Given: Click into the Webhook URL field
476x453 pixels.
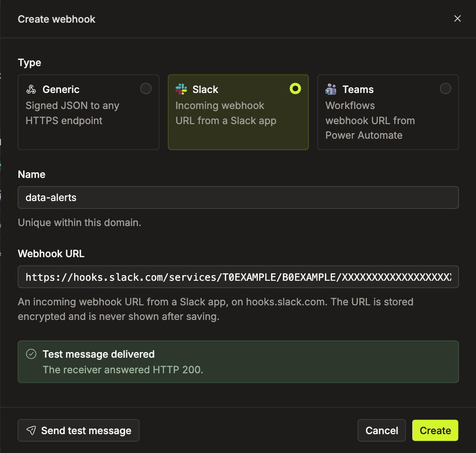Looking at the screenshot, I should pyautogui.click(x=238, y=277).
